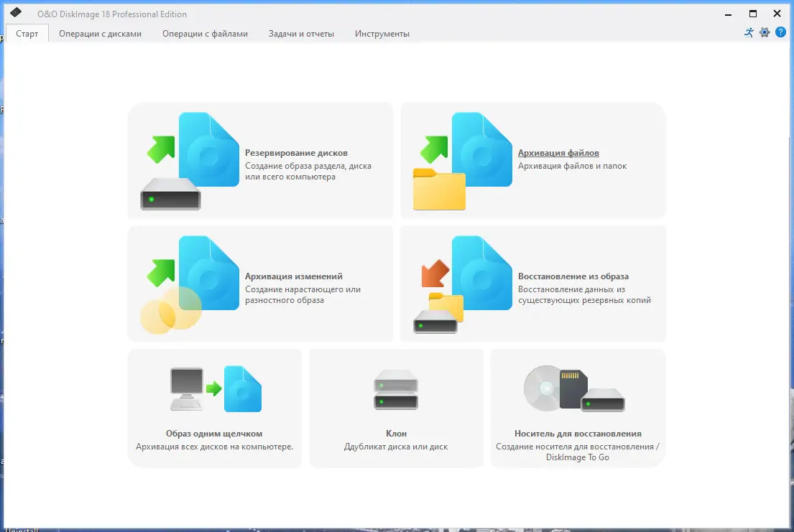The width and height of the screenshot is (794, 532).
Task: Open settings via the gear icon
Action: pyautogui.click(x=765, y=32)
